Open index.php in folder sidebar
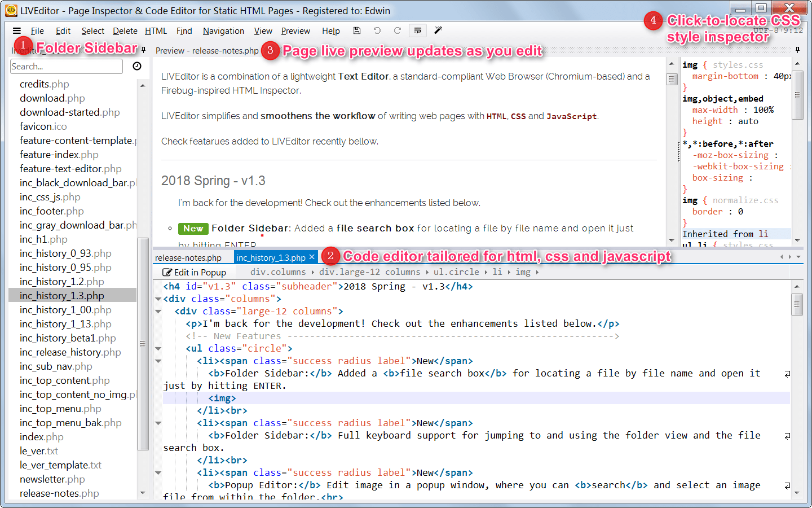 (x=42, y=437)
